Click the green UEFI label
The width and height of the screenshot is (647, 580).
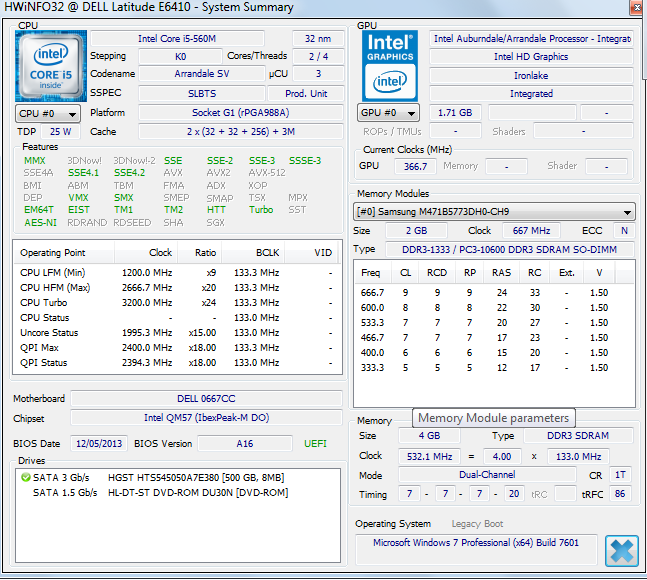315,443
